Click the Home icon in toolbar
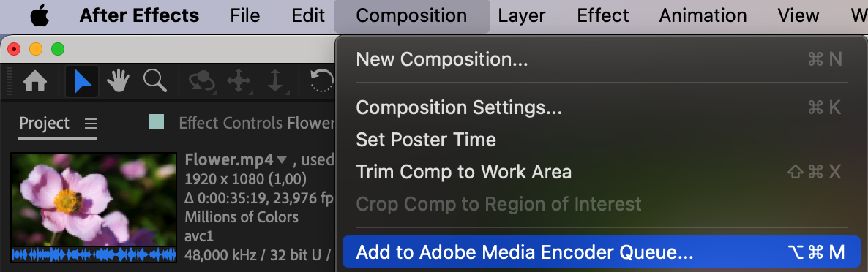Viewport: 868px width, 272px height. click(x=35, y=82)
